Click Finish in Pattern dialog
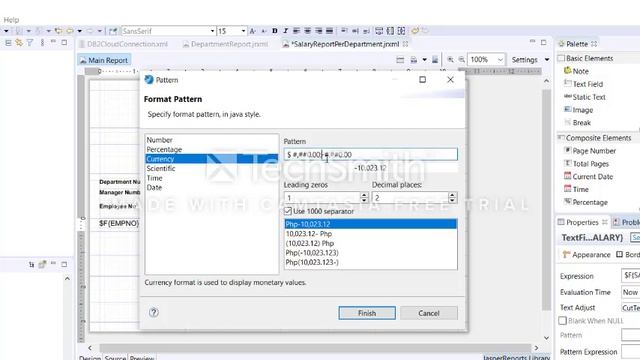 point(367,313)
